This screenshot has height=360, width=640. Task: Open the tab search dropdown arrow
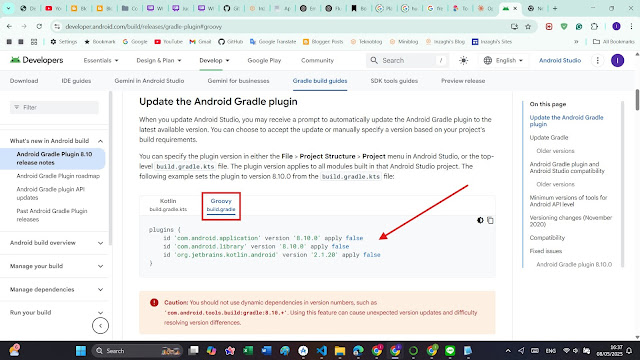8,8
